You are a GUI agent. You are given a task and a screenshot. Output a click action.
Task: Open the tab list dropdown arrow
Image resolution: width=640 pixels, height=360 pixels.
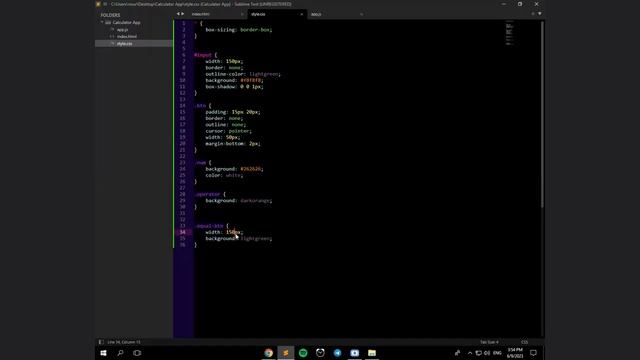(x=540, y=14)
